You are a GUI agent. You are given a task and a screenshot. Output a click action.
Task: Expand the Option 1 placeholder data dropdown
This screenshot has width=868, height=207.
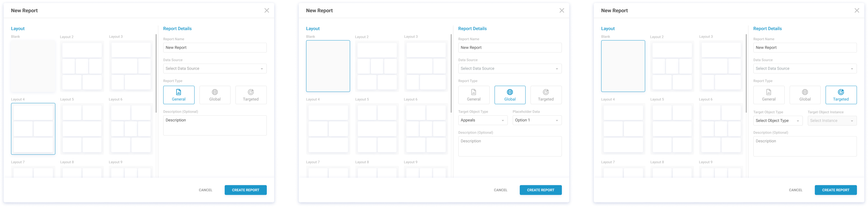click(537, 120)
